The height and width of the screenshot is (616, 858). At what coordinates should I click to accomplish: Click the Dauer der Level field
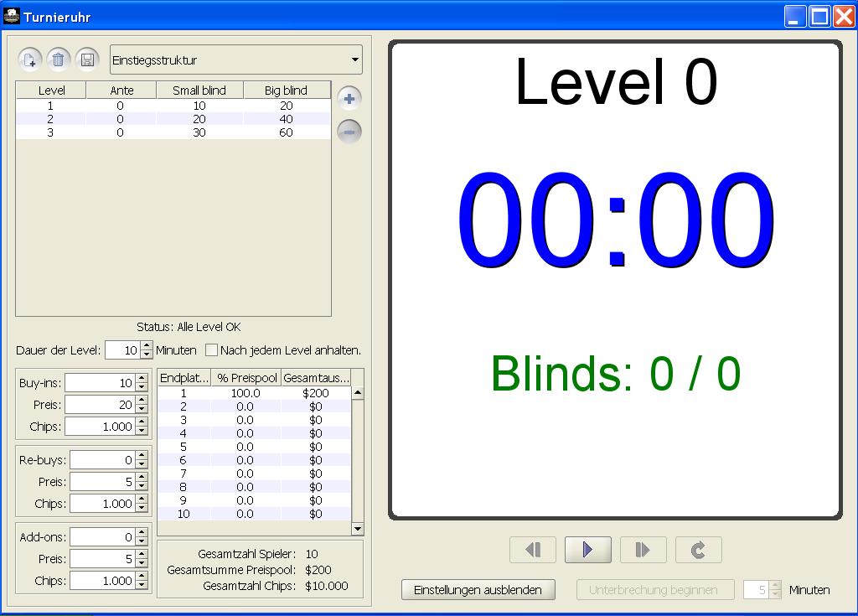[x=122, y=350]
